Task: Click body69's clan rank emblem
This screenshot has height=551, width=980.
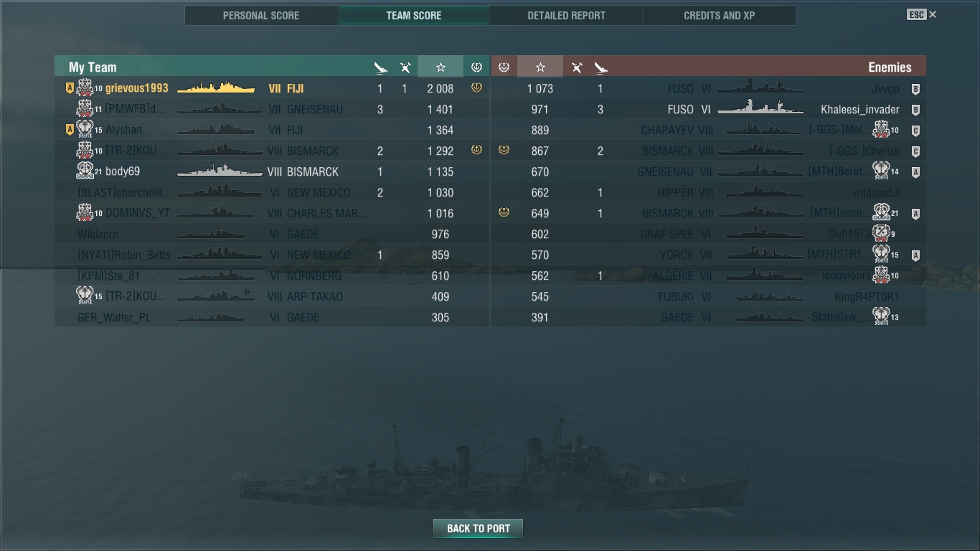Action: 85,171
